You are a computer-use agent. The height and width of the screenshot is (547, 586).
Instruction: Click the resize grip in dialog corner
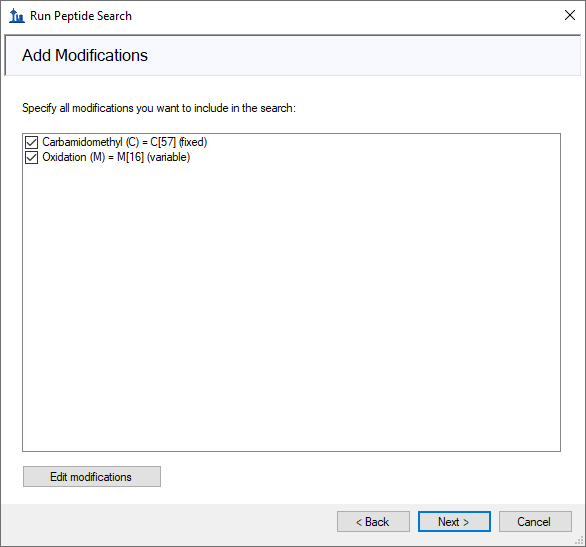pos(579,540)
